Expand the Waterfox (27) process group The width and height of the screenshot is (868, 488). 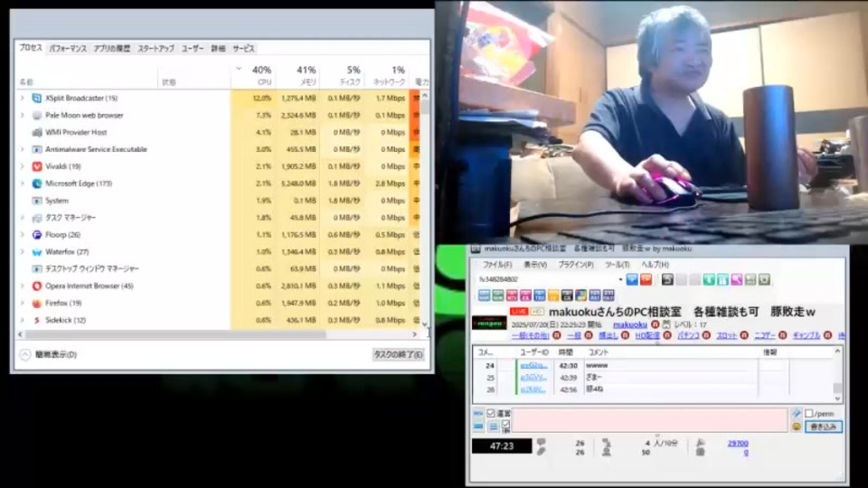click(22, 252)
